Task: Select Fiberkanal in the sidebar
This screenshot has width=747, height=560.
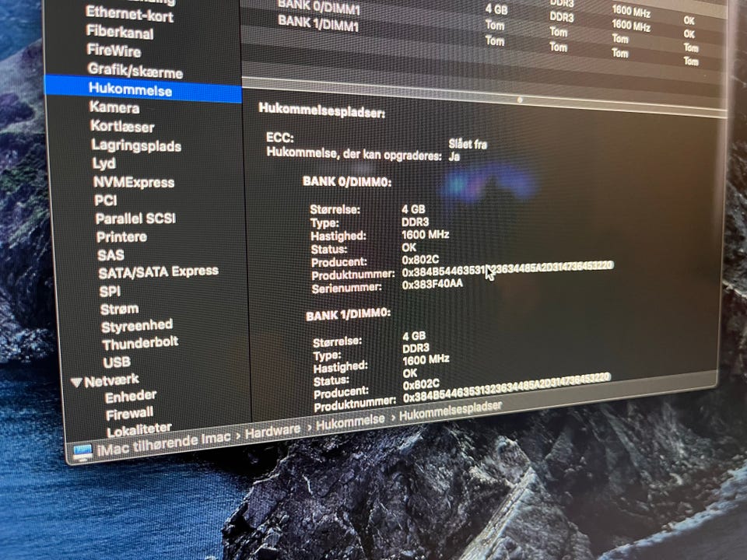Action: tap(120, 32)
